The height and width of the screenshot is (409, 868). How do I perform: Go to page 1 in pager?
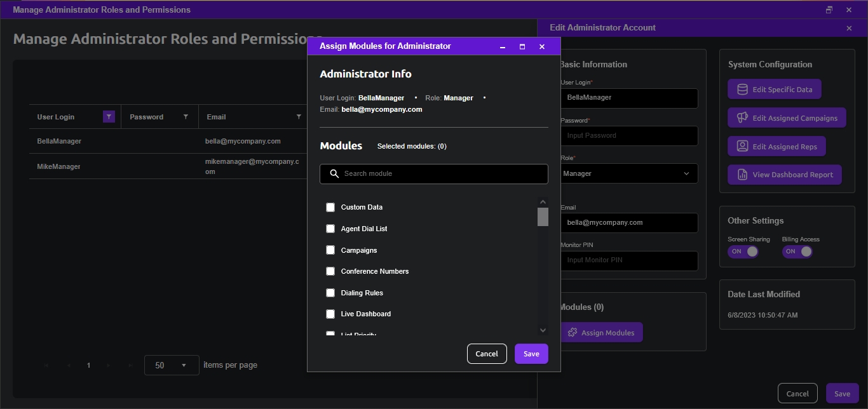tap(88, 365)
